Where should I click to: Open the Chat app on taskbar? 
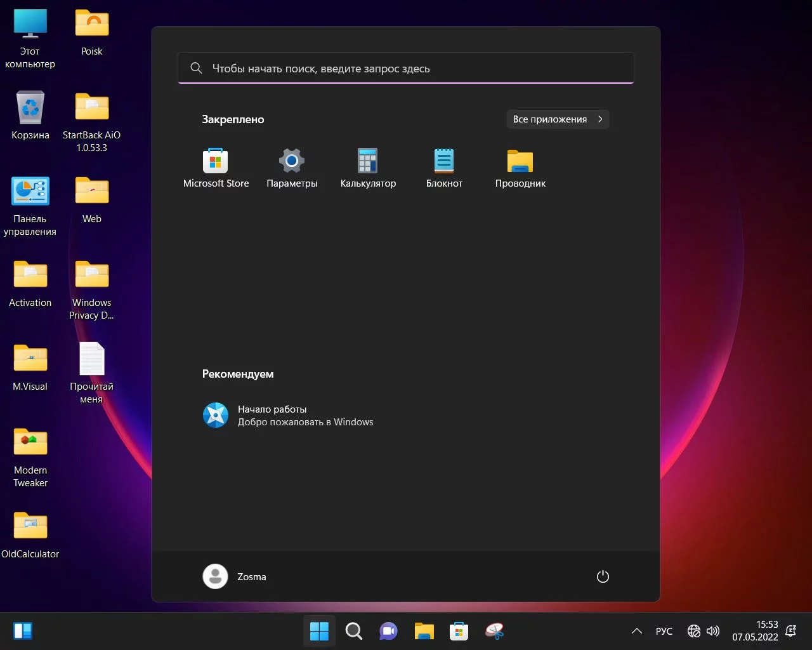tap(389, 631)
